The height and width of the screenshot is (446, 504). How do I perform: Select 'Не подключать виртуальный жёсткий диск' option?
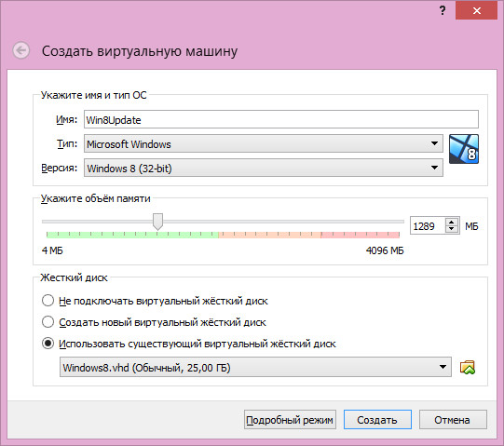coord(48,301)
